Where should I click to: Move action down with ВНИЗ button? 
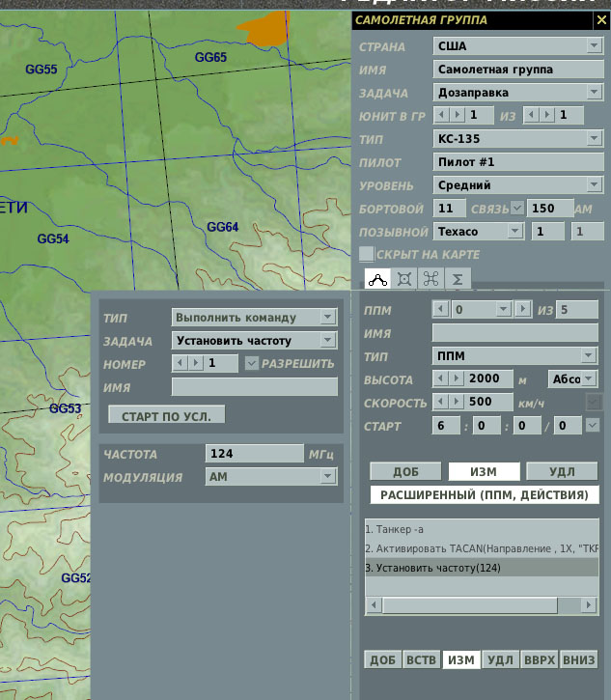[579, 659]
